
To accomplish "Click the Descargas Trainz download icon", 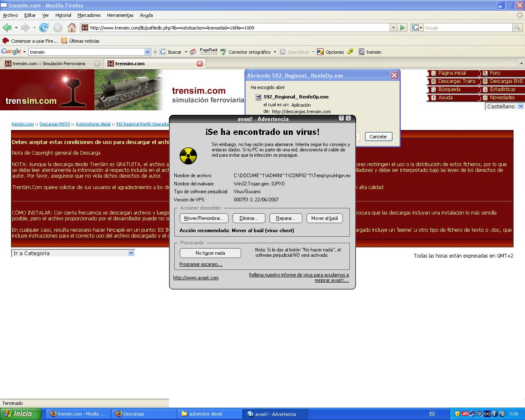I will coord(433,81).
